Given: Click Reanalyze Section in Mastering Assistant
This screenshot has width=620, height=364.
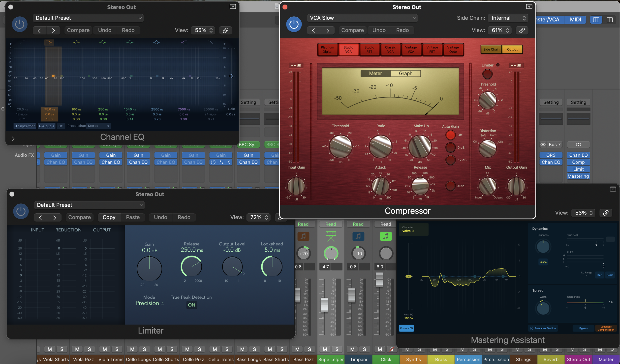Looking at the screenshot, I should pos(543,328).
